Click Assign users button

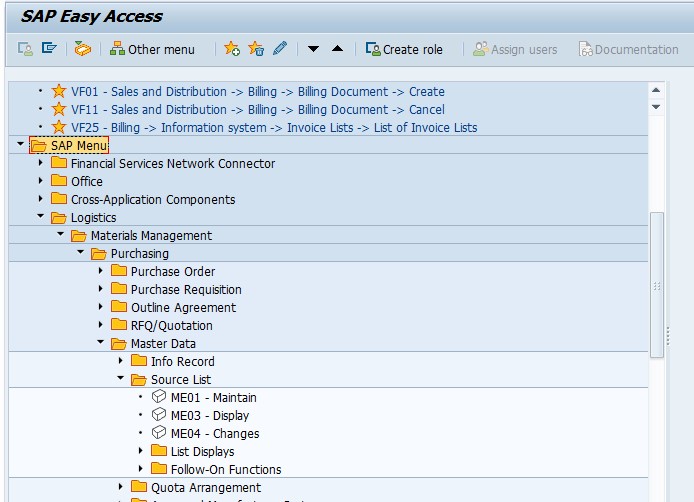click(x=515, y=49)
